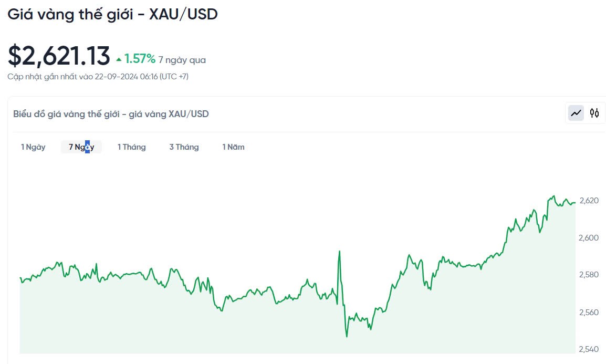Switch to the candlestick chart icon
This screenshot has width=606, height=364.
pos(594,113)
